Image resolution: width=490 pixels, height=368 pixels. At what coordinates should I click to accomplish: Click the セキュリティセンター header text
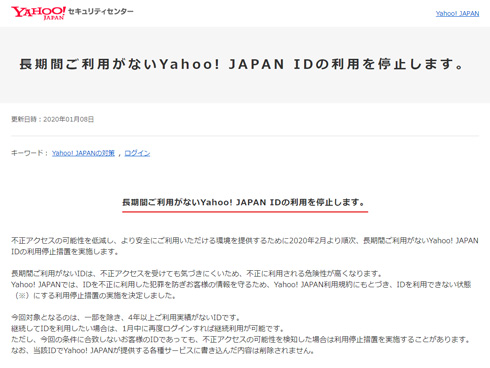(101, 11)
